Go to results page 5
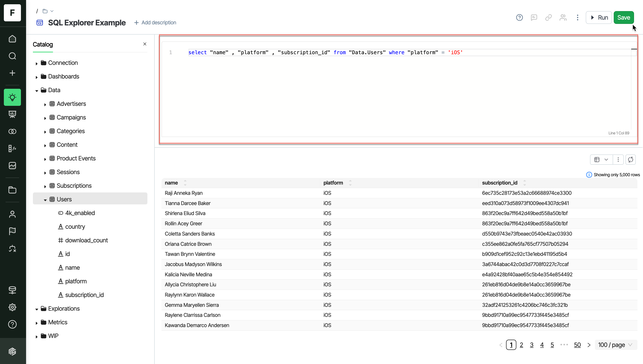This screenshot has width=643, height=364. [552, 345]
